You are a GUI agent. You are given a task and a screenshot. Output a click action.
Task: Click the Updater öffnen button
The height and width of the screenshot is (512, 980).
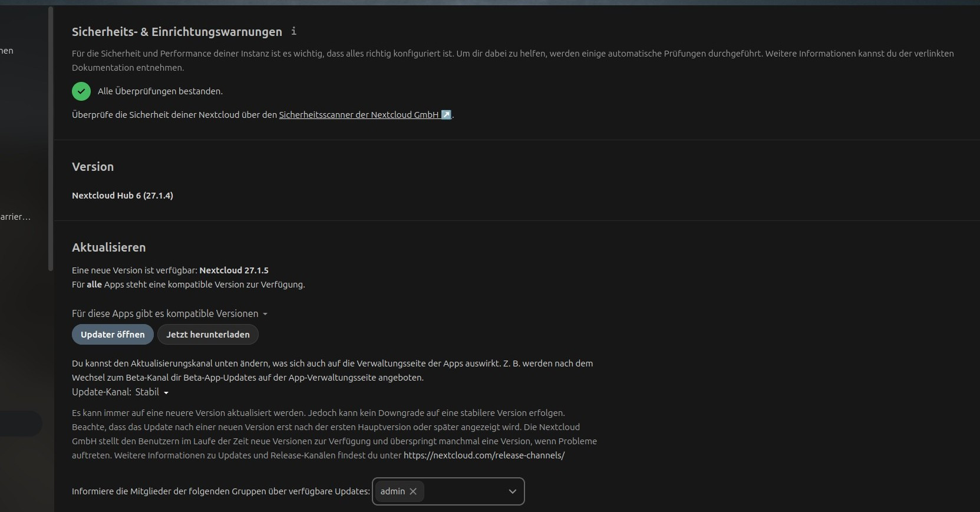click(x=113, y=334)
